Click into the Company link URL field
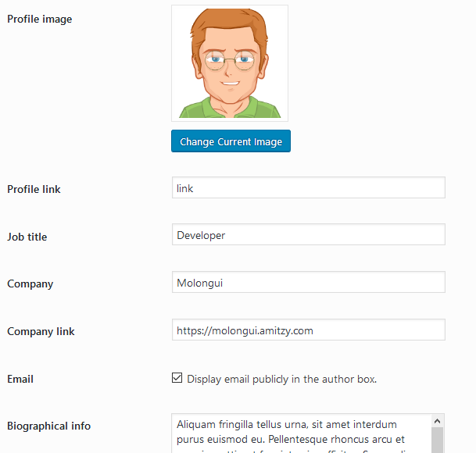The image size is (476, 453). tap(308, 330)
